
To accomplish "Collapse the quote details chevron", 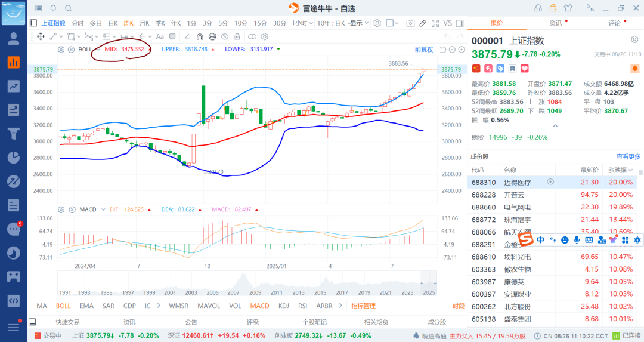I will coord(555,125).
